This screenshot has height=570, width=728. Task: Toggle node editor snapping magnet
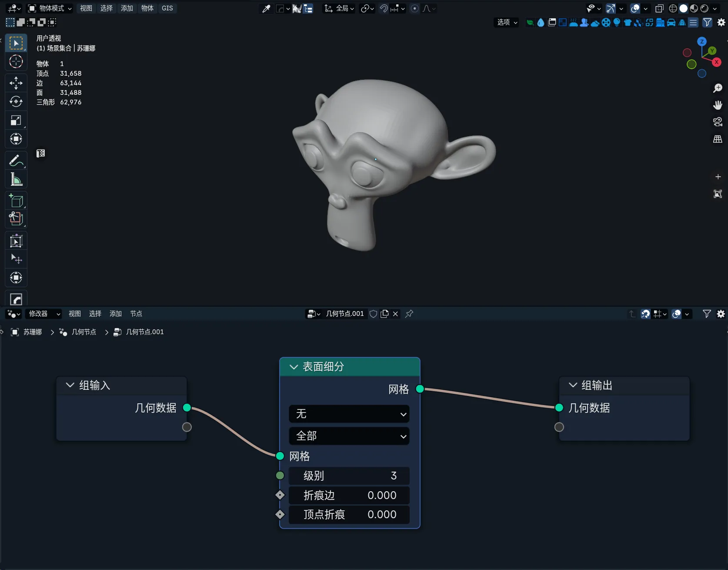[646, 314]
